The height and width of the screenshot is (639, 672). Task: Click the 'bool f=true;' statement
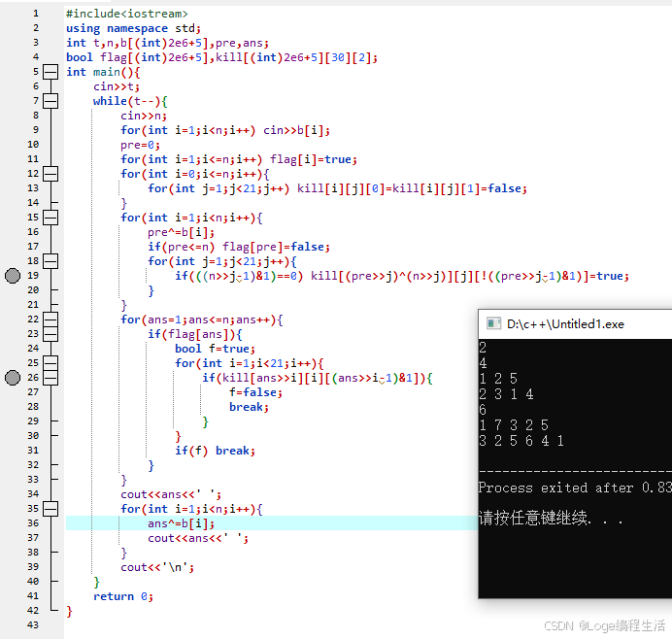(215, 349)
